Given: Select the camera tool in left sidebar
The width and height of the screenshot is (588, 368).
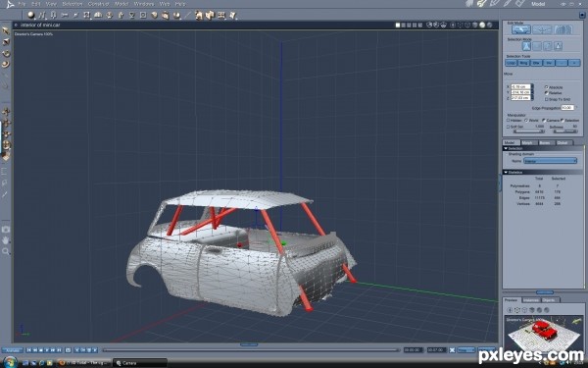Looking at the screenshot, I should tap(6, 229).
